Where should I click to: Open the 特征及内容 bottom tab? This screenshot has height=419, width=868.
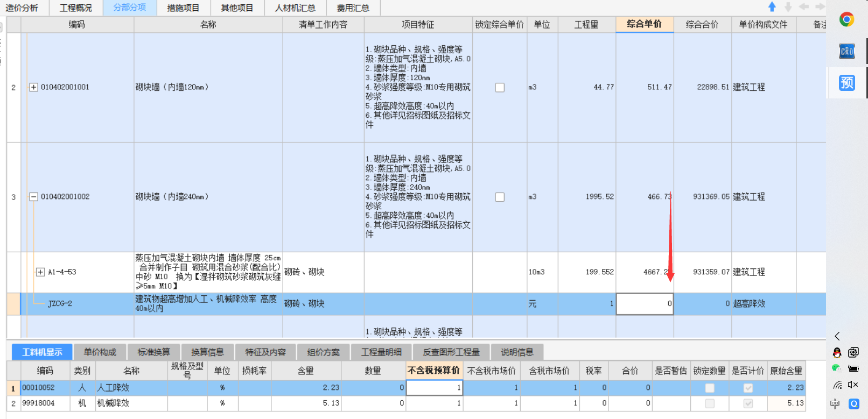pos(265,352)
